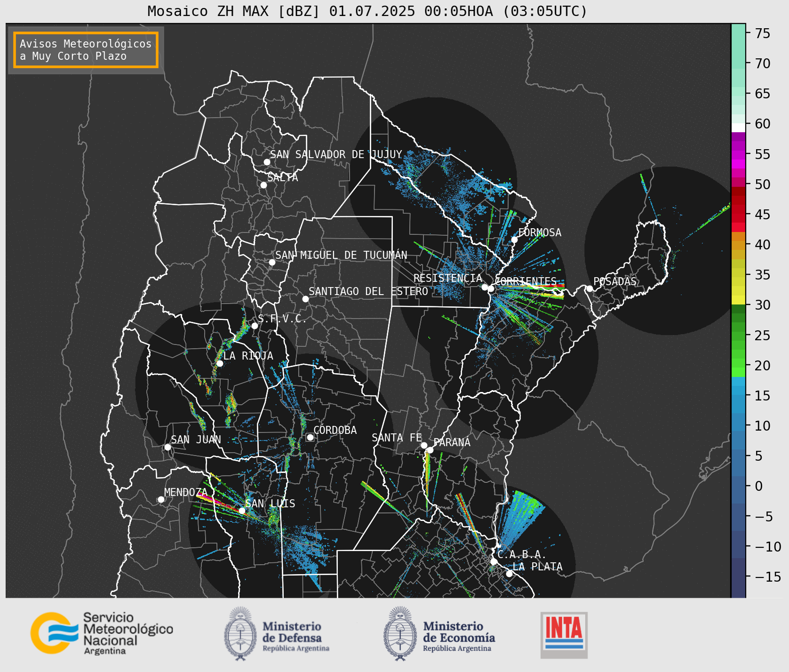Click the Ministerio de Economía logo

point(438,633)
